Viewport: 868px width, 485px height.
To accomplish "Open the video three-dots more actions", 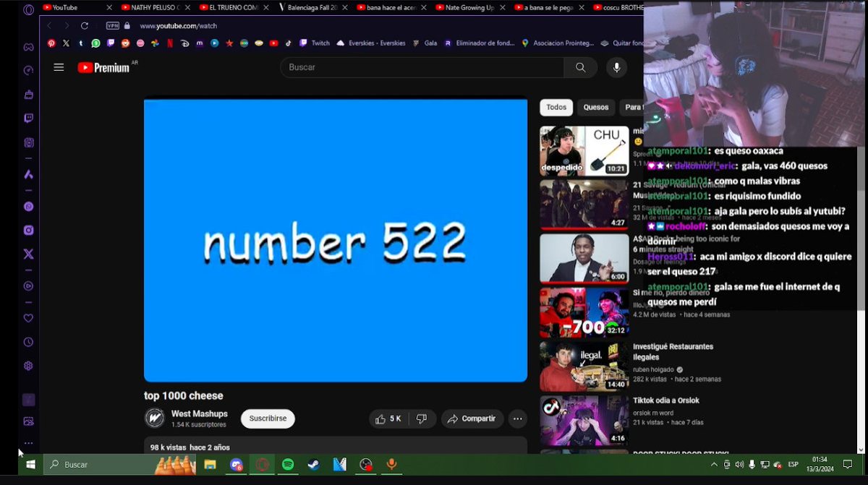I will click(x=517, y=419).
